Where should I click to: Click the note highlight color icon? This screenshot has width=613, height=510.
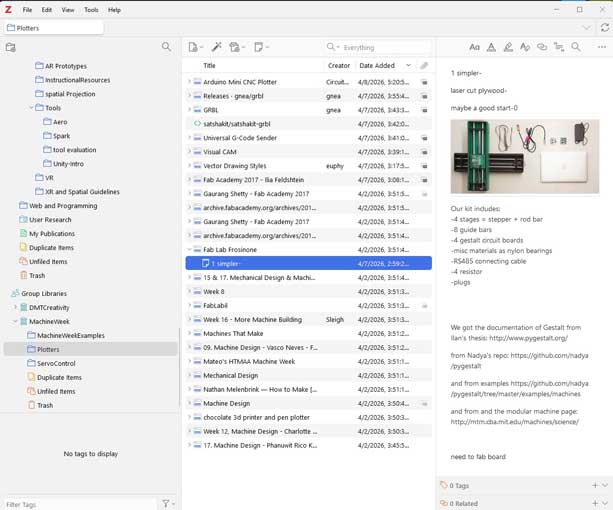[508, 47]
